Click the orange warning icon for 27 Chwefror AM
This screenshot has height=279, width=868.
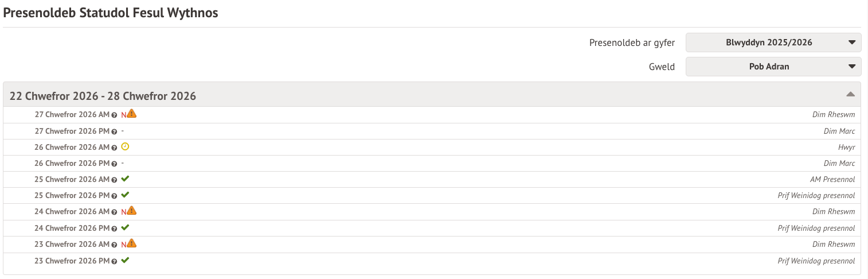point(132,114)
